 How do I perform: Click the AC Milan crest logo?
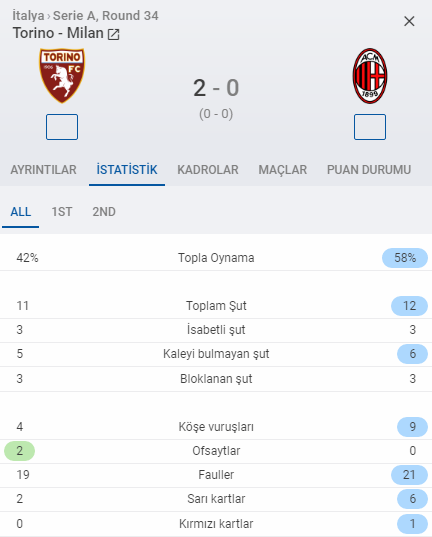coord(370,76)
